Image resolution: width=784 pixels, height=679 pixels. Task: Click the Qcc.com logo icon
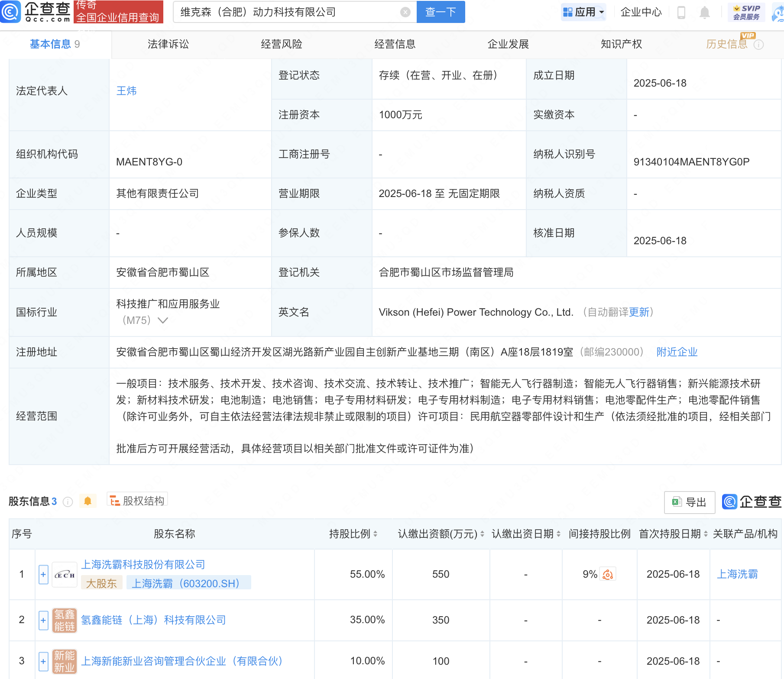coord(10,12)
